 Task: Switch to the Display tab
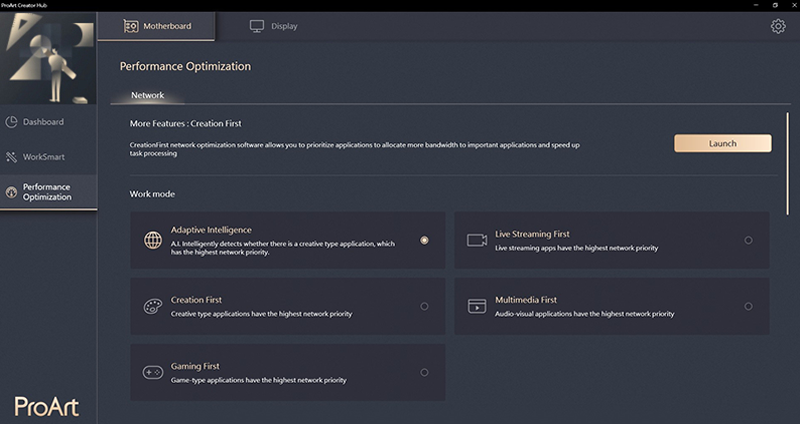(273, 26)
